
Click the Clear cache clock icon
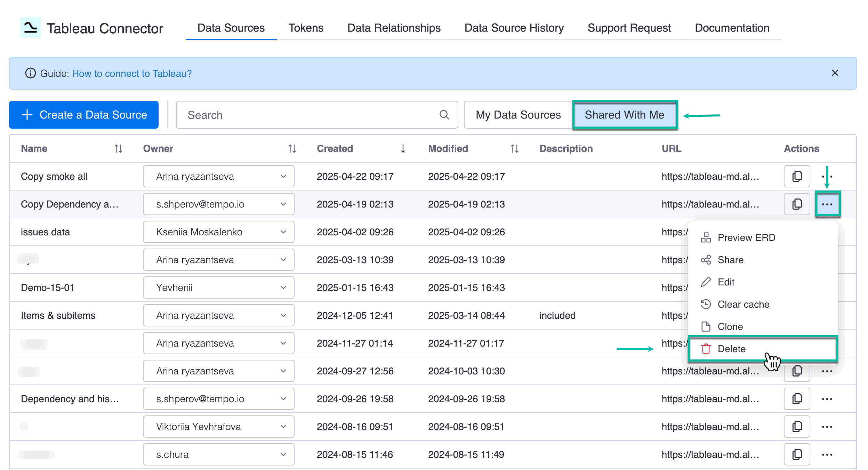(706, 304)
